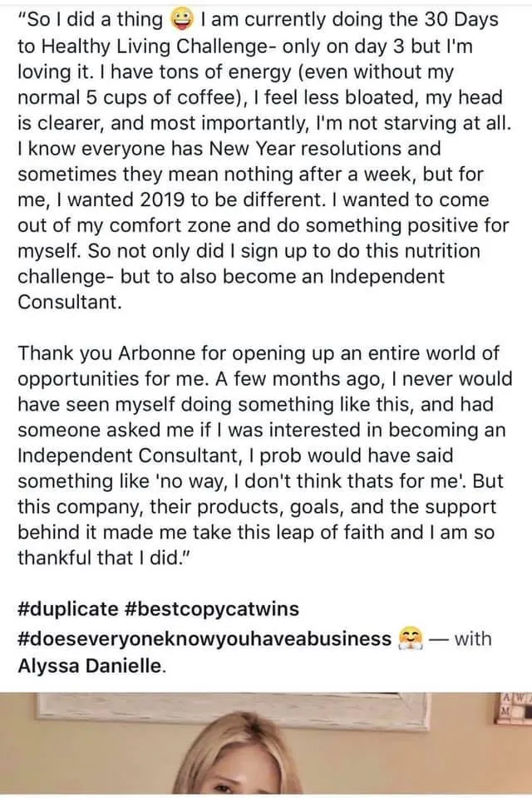This screenshot has height=798, width=532.
Task: Select the word 'Consultant.' ending the first paragraph
Action: (x=70, y=302)
